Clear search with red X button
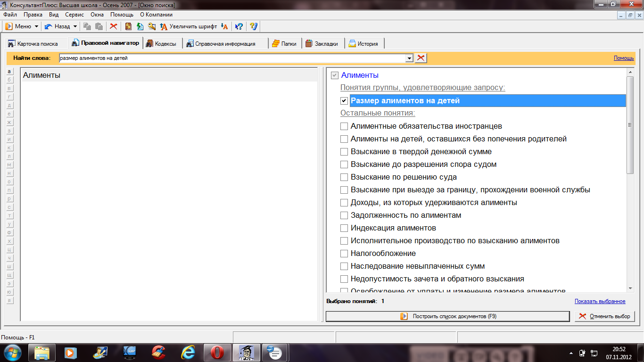 [x=421, y=58]
